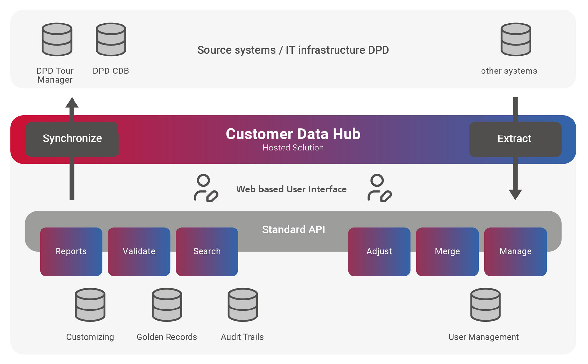Enable the Validate module
The width and height of the screenshot is (588, 364).
(139, 251)
